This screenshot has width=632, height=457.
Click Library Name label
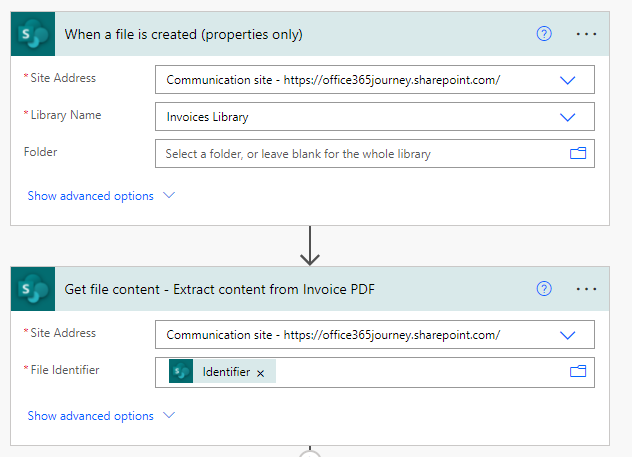[66, 115]
